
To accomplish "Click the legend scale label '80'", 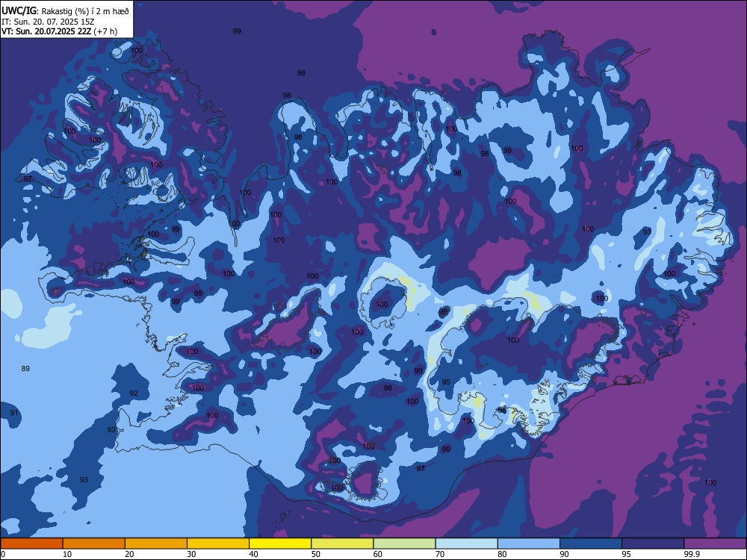I will [502, 554].
